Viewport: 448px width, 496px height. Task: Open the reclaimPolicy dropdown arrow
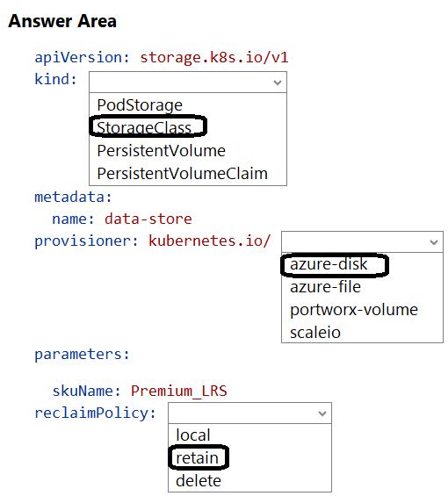(x=322, y=413)
